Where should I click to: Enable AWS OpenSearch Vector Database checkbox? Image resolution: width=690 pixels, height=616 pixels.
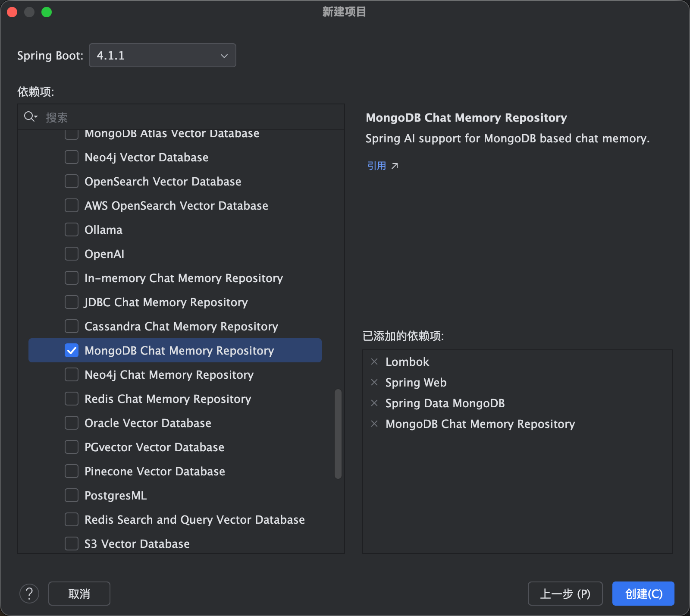pos(72,205)
